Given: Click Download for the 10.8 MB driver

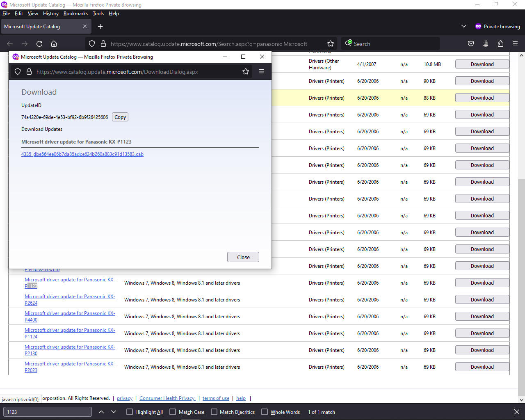Looking at the screenshot, I should (x=482, y=64).
